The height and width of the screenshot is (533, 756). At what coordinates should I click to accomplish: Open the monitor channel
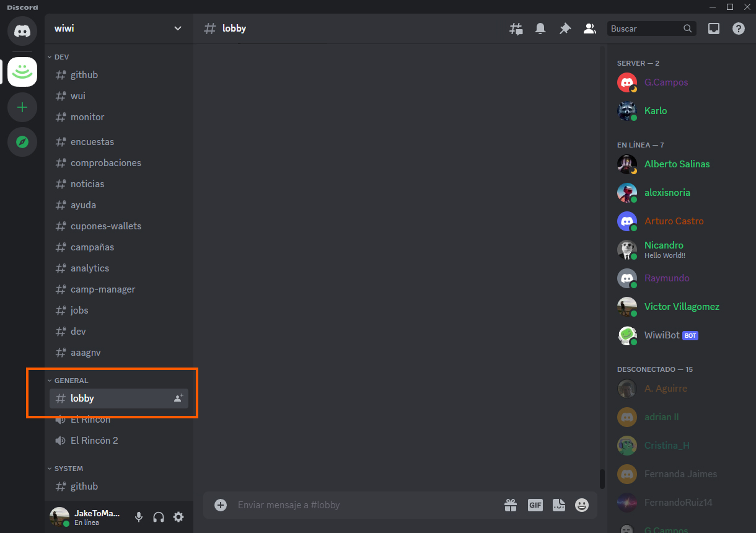119,117
